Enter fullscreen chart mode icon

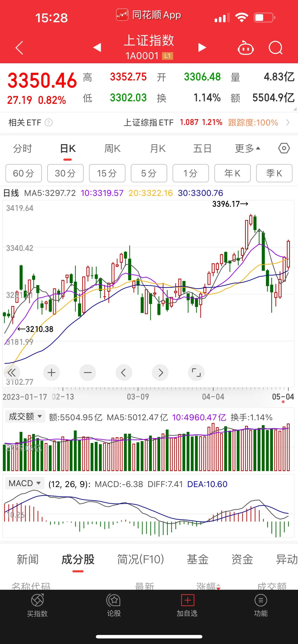click(x=196, y=373)
